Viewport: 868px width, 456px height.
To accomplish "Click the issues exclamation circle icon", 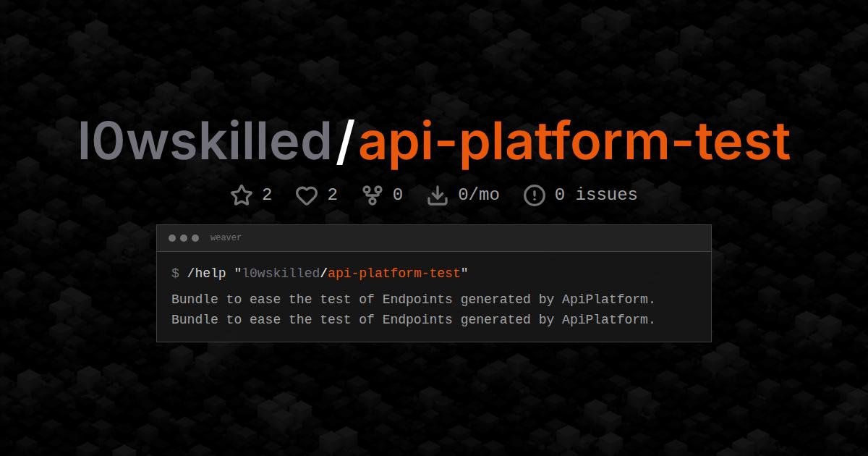I will point(534,195).
